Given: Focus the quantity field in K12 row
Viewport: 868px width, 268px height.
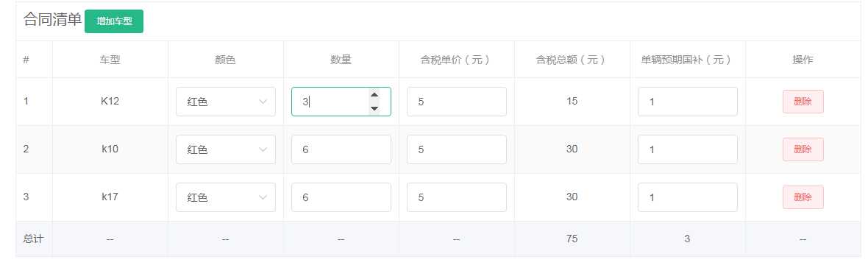Looking at the screenshot, I should 330,102.
